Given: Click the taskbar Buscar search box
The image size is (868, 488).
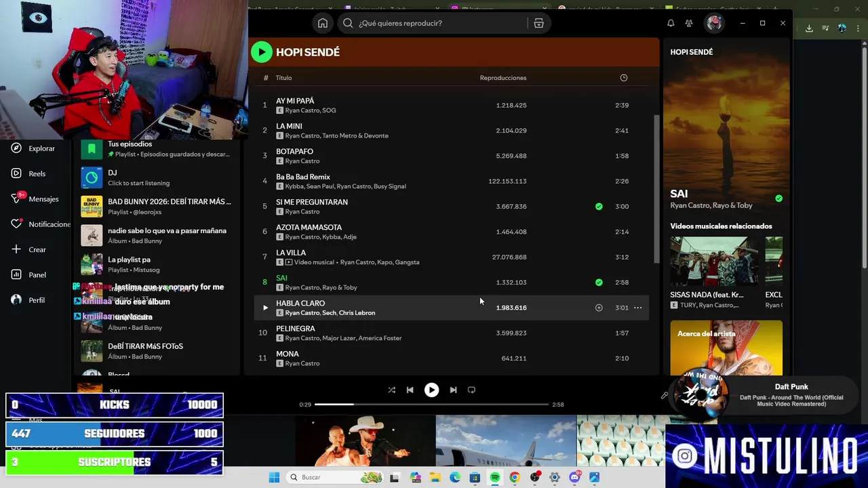Looking at the screenshot, I should tap(336, 477).
